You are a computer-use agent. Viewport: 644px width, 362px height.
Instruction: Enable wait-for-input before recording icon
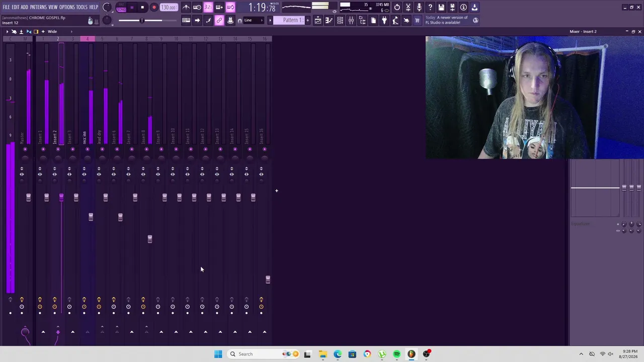197,8
